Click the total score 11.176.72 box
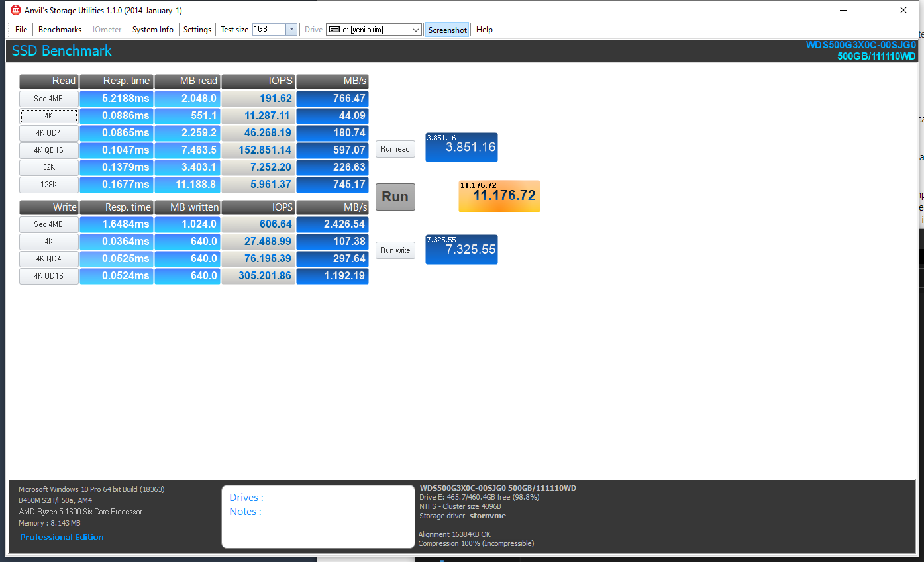This screenshot has width=924, height=562. pyautogui.click(x=499, y=196)
